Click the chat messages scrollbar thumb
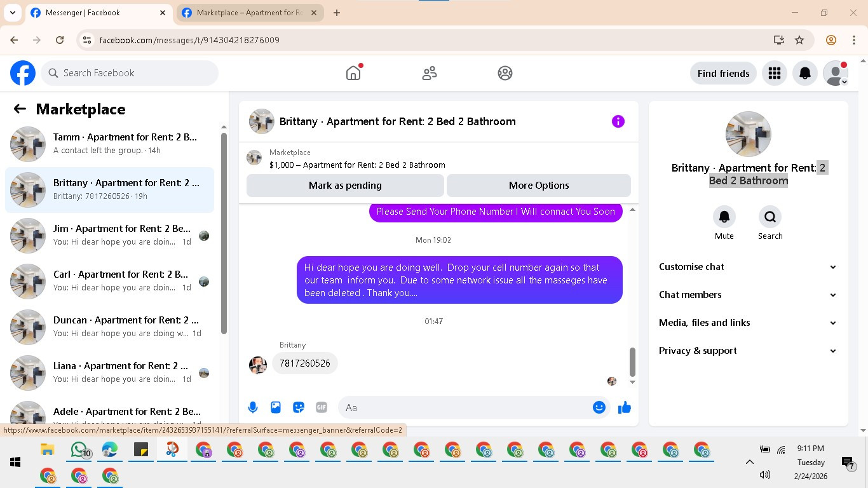Viewport: 868px width, 488px height. (x=632, y=362)
